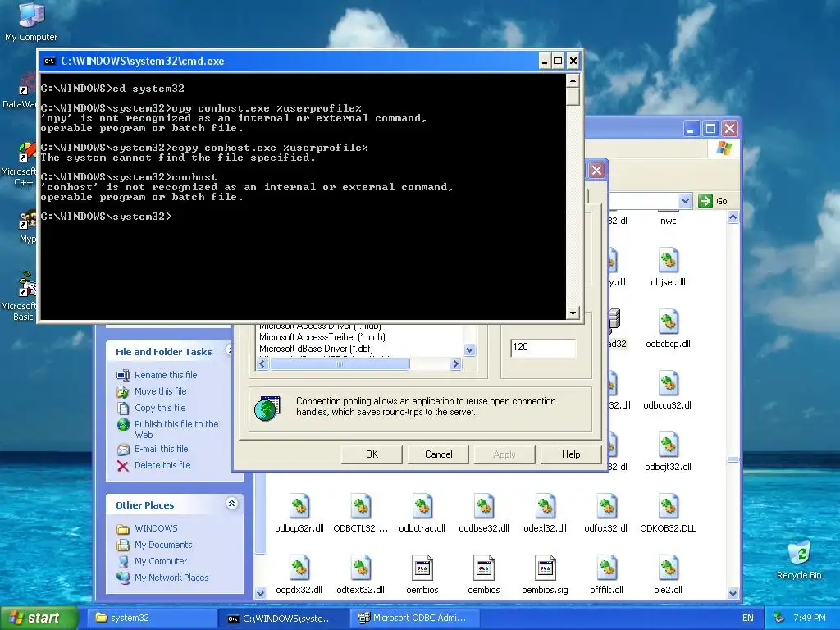Select the ole2.dll file icon
Viewport: 840px width, 630px height.
tap(668, 568)
